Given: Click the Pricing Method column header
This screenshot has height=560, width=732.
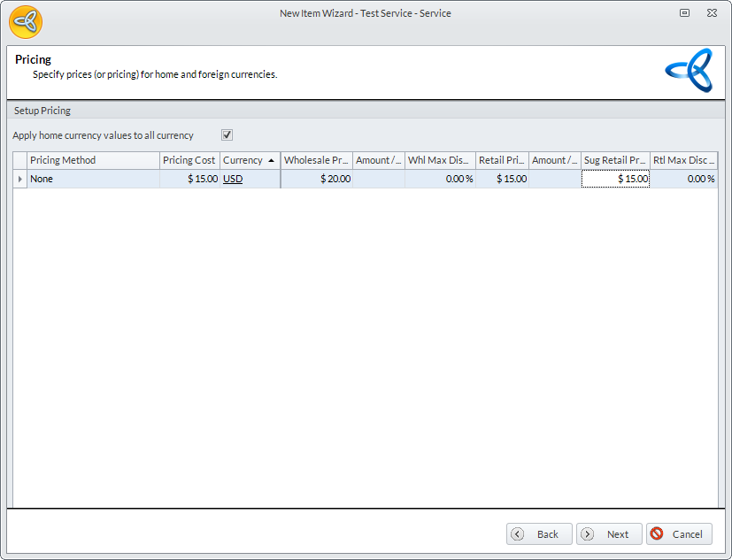Looking at the screenshot, I should point(93,160).
